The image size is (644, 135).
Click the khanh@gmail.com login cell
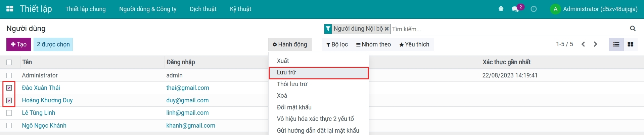(191, 126)
